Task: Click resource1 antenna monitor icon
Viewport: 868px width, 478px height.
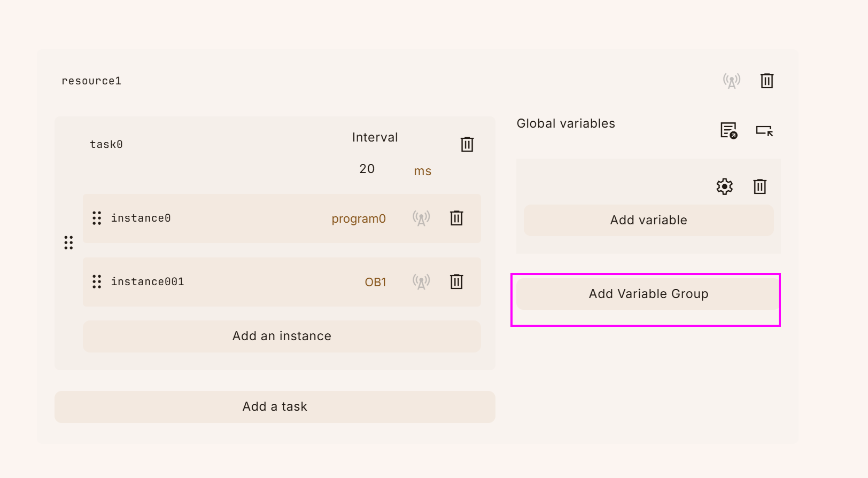Action: click(732, 81)
